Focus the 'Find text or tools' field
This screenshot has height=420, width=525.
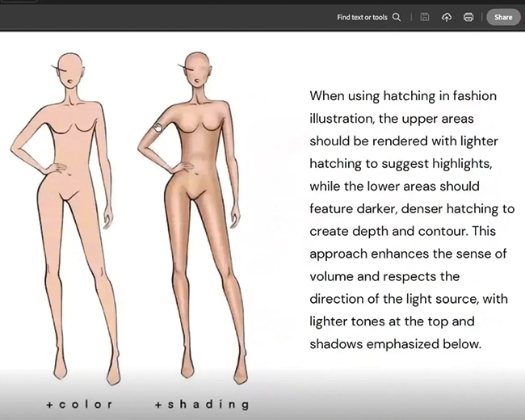tap(362, 17)
